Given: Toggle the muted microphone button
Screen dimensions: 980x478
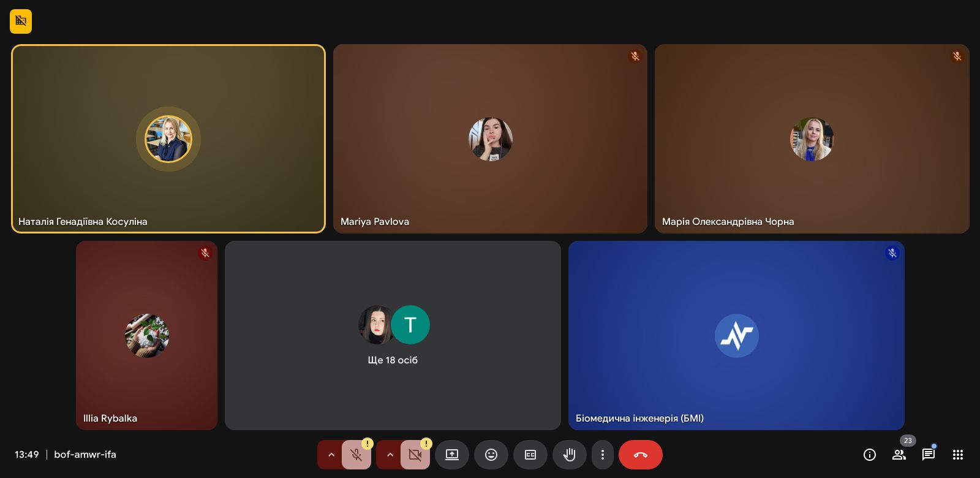Looking at the screenshot, I should coord(356,455).
